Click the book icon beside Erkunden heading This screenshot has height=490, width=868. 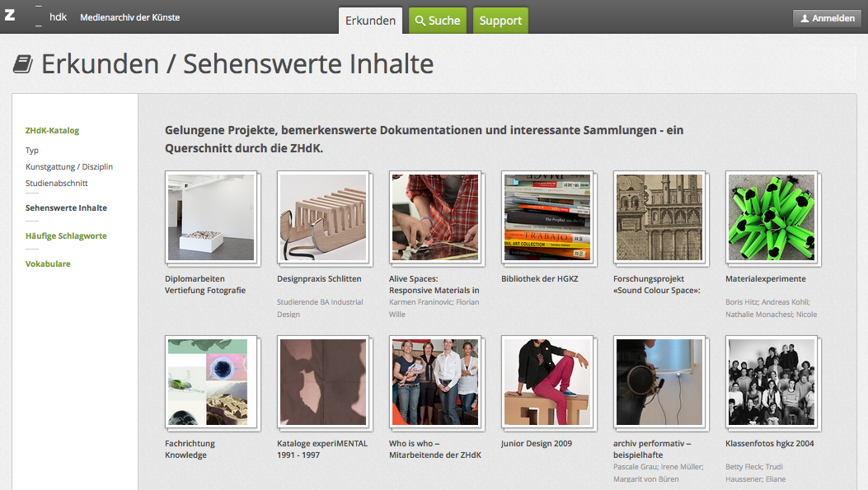pos(23,64)
